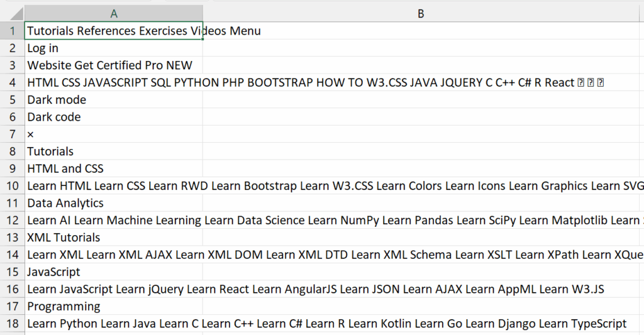Click the cell containing '×'
Image resolution: width=644 pixels, height=335 pixels.
coord(114,135)
